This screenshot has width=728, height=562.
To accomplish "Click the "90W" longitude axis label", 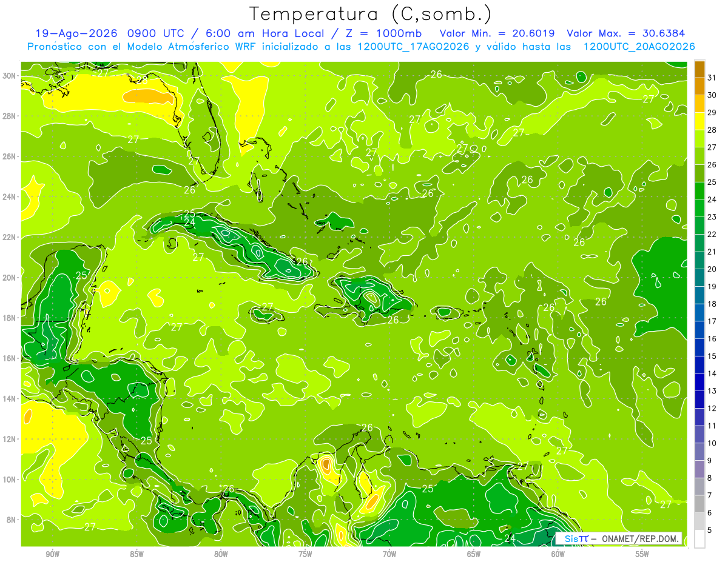I will pos(52,554).
